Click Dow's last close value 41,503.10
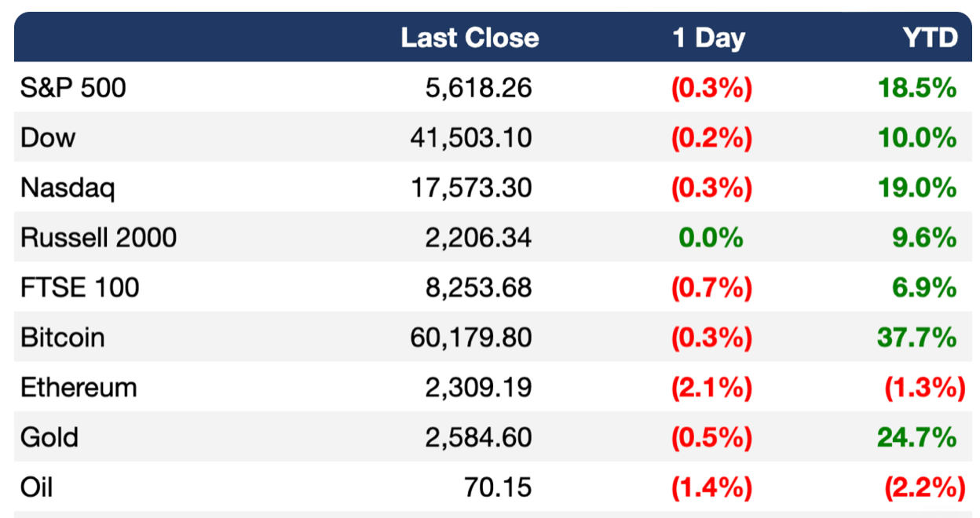The height and width of the screenshot is (518, 980). 470,139
